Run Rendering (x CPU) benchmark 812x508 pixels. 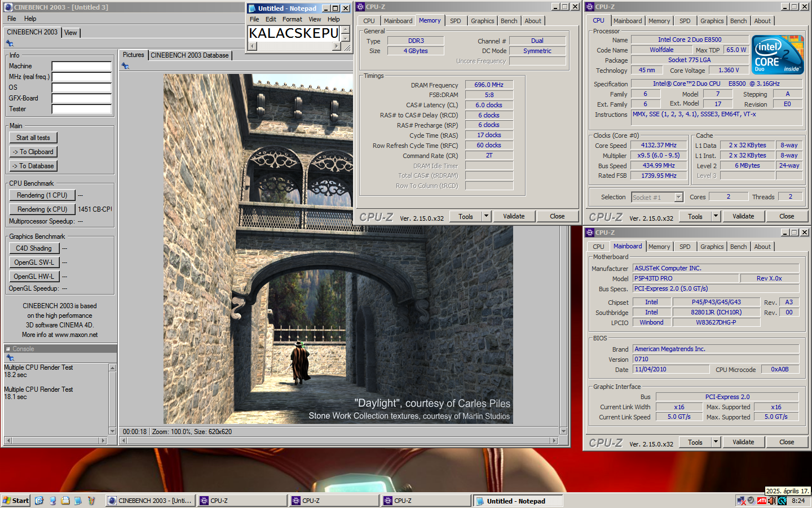(x=42, y=209)
